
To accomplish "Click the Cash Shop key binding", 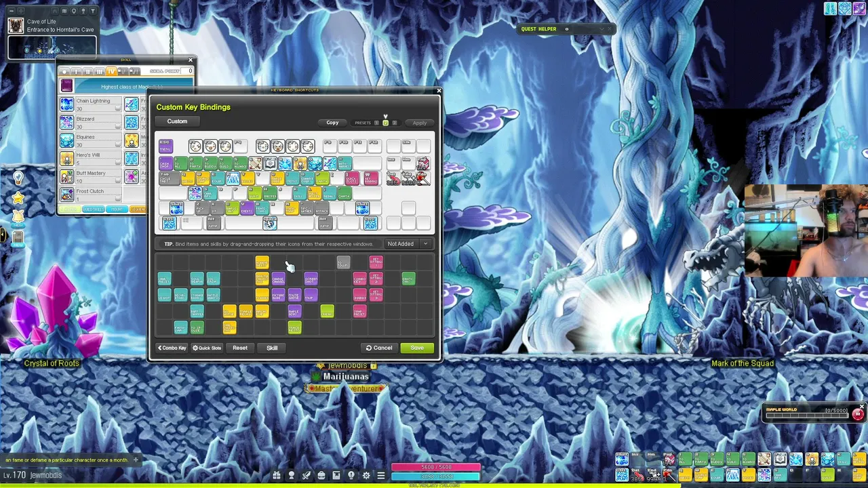I will [165, 163].
